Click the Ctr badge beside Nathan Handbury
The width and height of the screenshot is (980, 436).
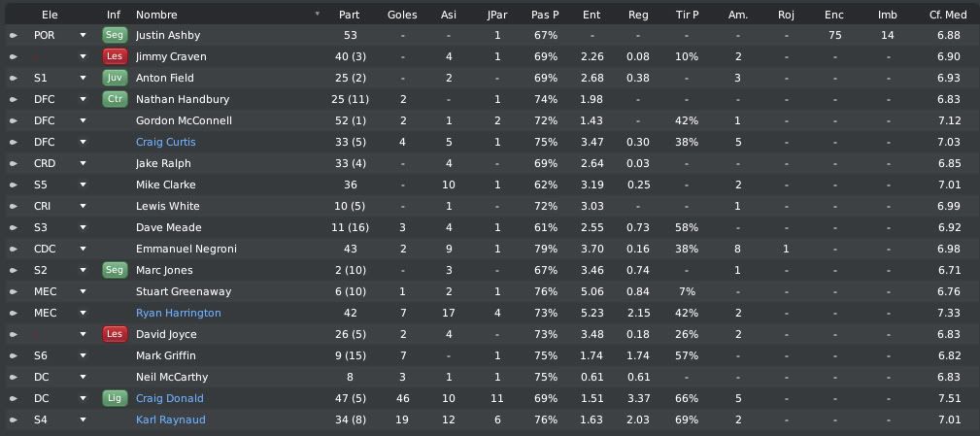pyautogui.click(x=115, y=99)
